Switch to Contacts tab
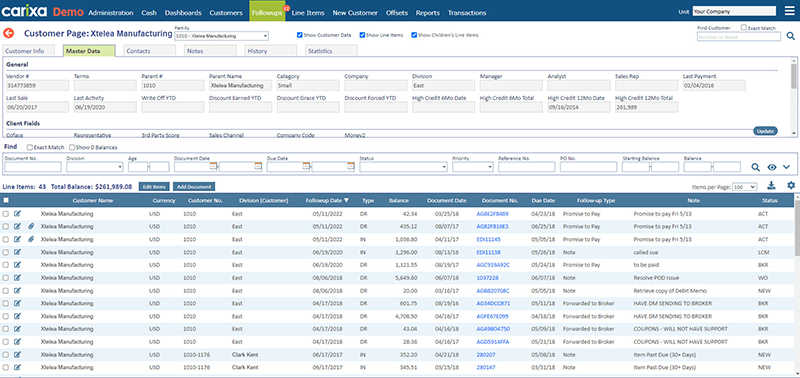Screen dimensions: 800x378 click(x=149, y=51)
